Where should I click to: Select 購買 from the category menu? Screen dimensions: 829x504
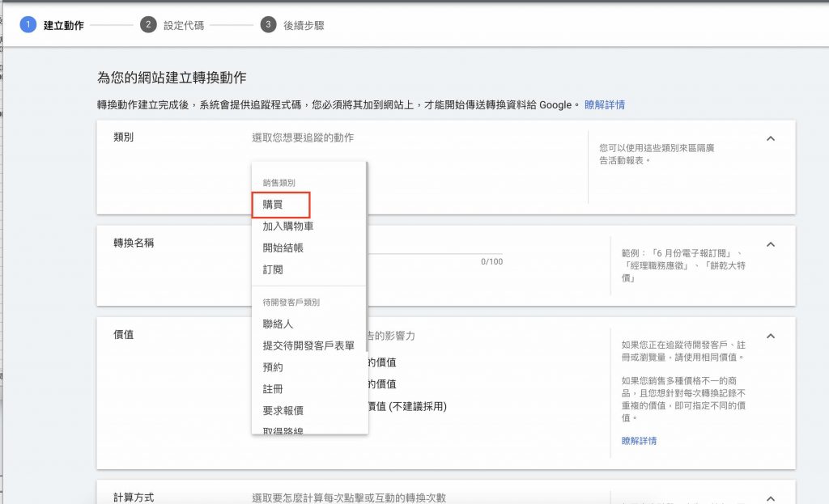tap(272, 203)
